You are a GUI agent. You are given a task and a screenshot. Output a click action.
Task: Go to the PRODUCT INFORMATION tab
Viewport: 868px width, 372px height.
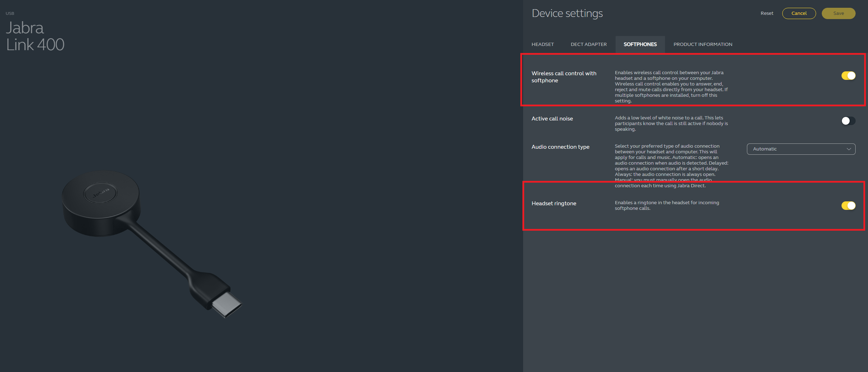(x=702, y=45)
